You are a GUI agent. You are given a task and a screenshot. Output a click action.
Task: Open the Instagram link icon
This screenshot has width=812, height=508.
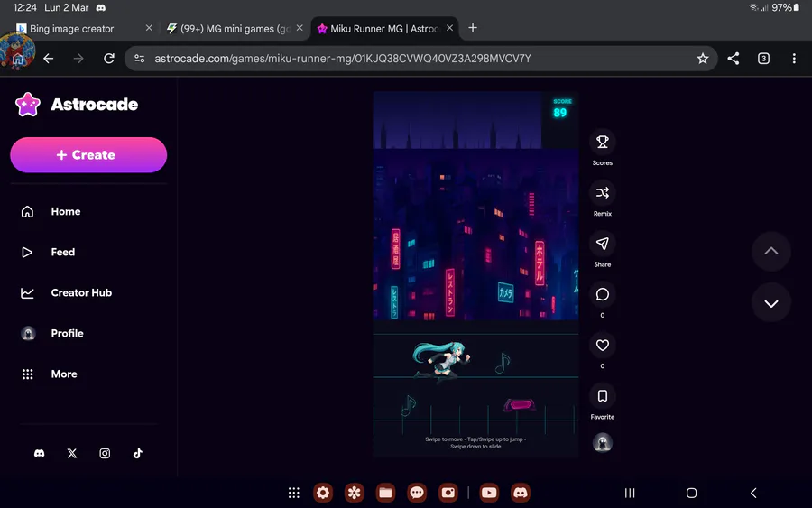point(105,454)
